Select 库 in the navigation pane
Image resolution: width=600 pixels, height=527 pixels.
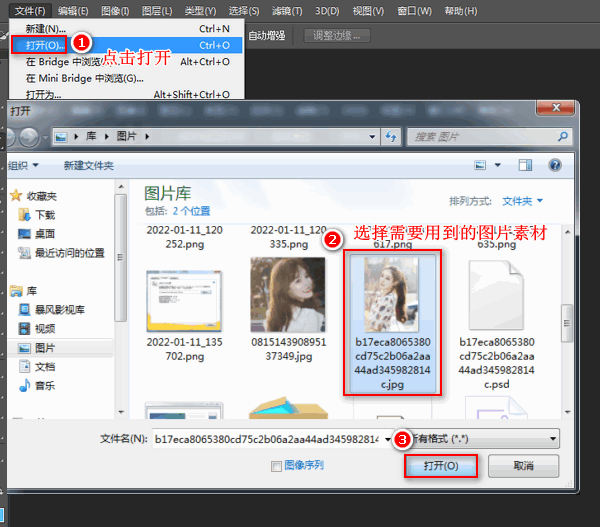coord(32,291)
